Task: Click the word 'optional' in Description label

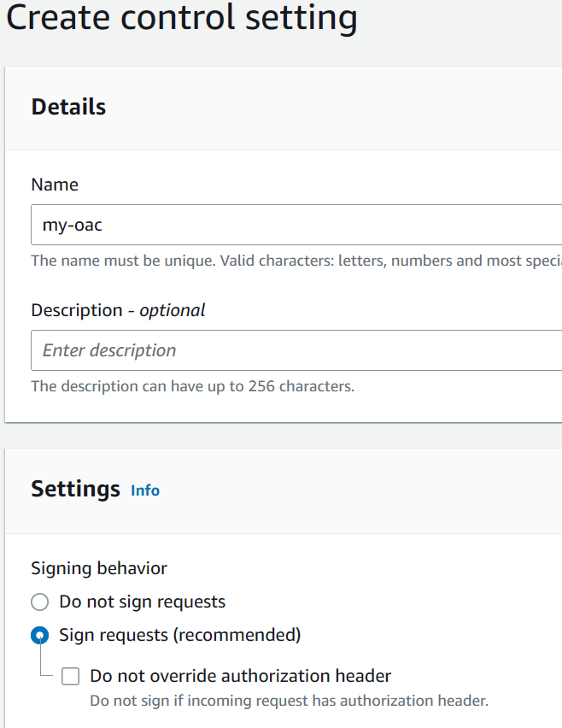Action: (x=173, y=310)
